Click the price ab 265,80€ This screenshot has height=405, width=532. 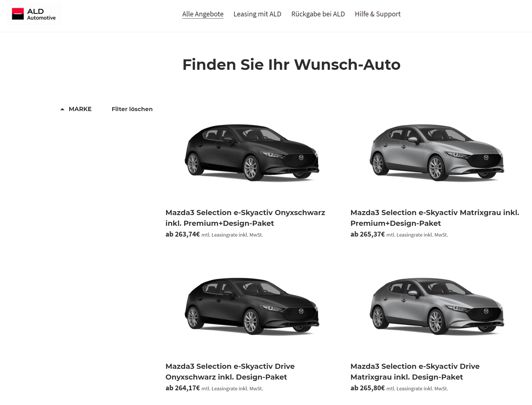pyautogui.click(x=368, y=388)
